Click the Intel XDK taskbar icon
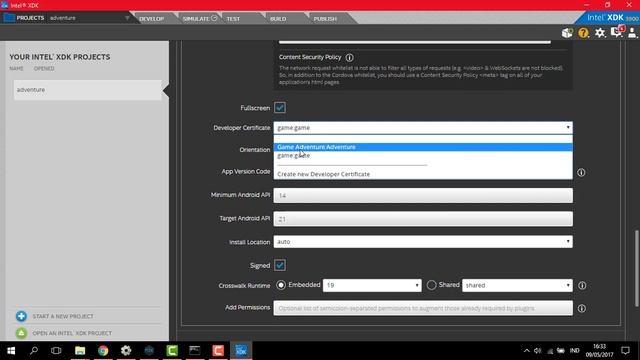640x360 pixels. point(241,351)
